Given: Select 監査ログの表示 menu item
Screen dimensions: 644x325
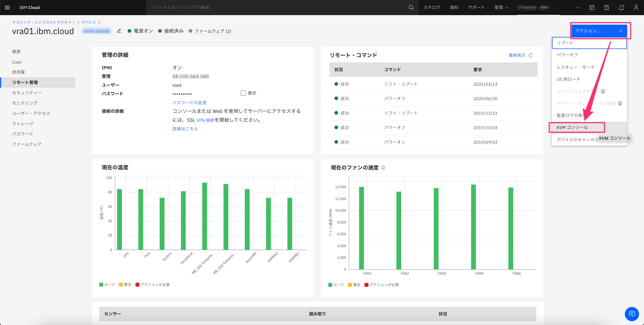Looking at the screenshot, I should pyautogui.click(x=589, y=115).
